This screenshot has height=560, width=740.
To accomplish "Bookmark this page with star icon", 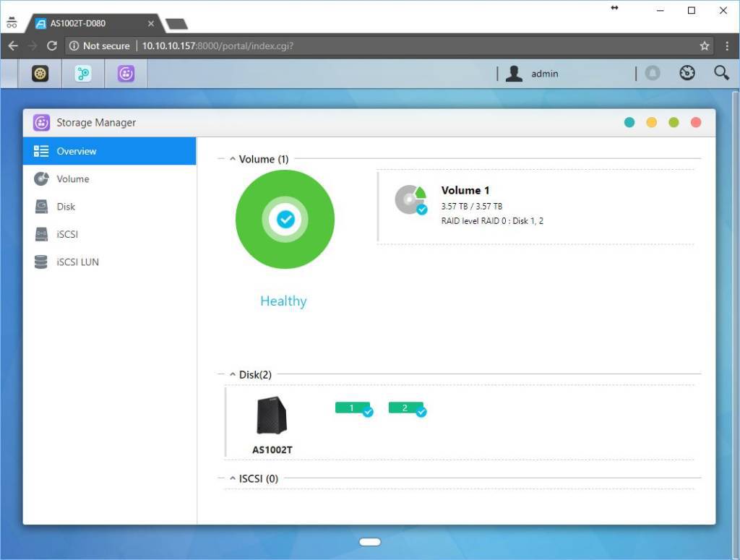I will 705,46.
